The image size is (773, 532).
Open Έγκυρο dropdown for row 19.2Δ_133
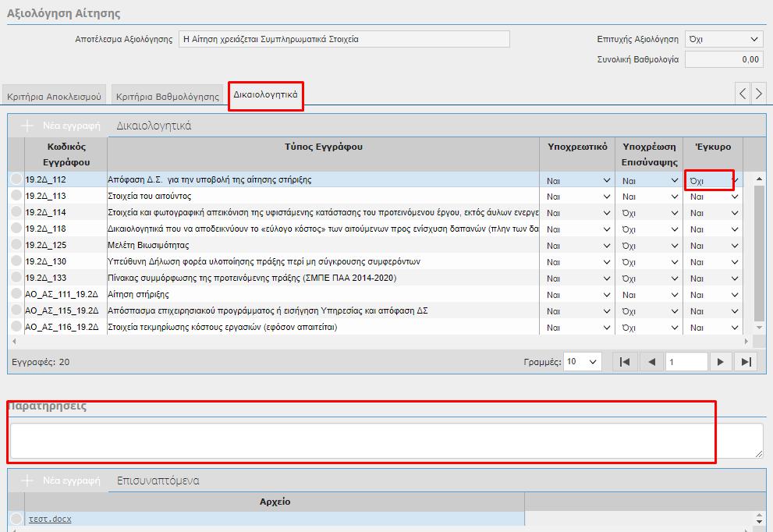coord(714,278)
